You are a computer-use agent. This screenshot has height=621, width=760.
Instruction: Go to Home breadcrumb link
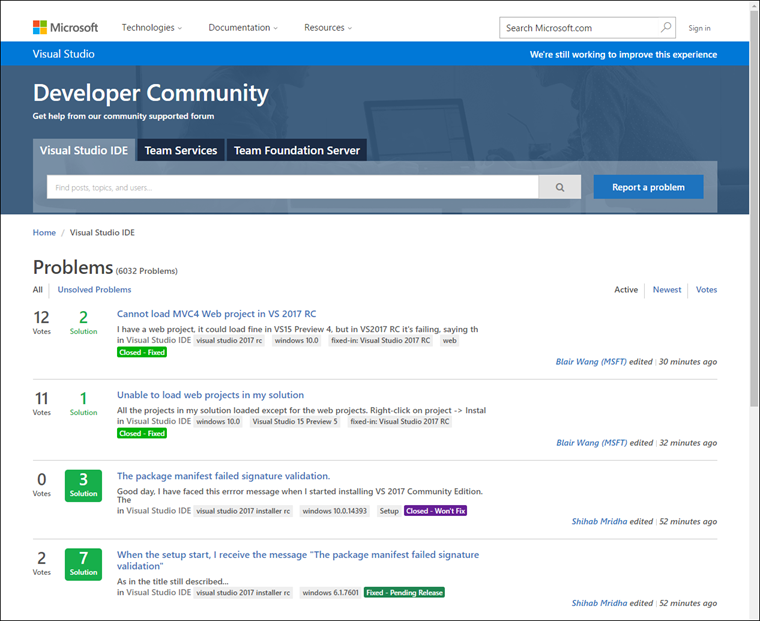point(44,233)
